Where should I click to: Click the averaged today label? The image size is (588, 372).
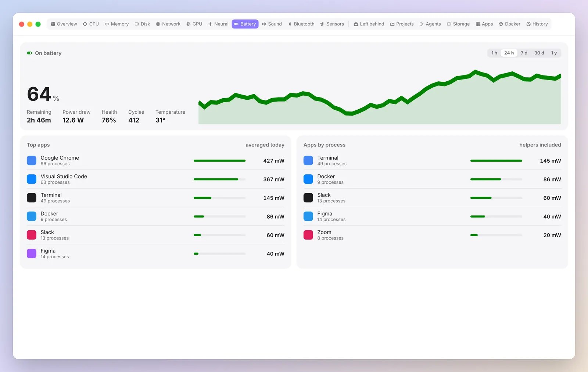pos(265,145)
